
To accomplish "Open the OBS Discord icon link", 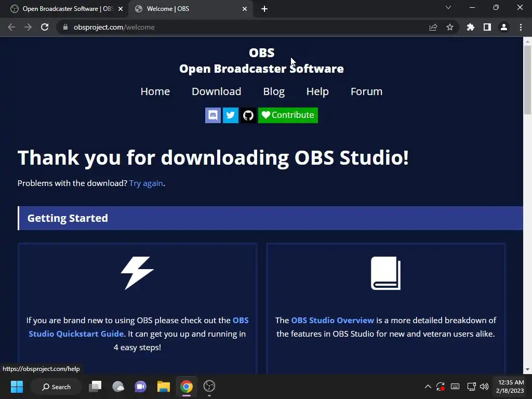I will [x=212, y=115].
